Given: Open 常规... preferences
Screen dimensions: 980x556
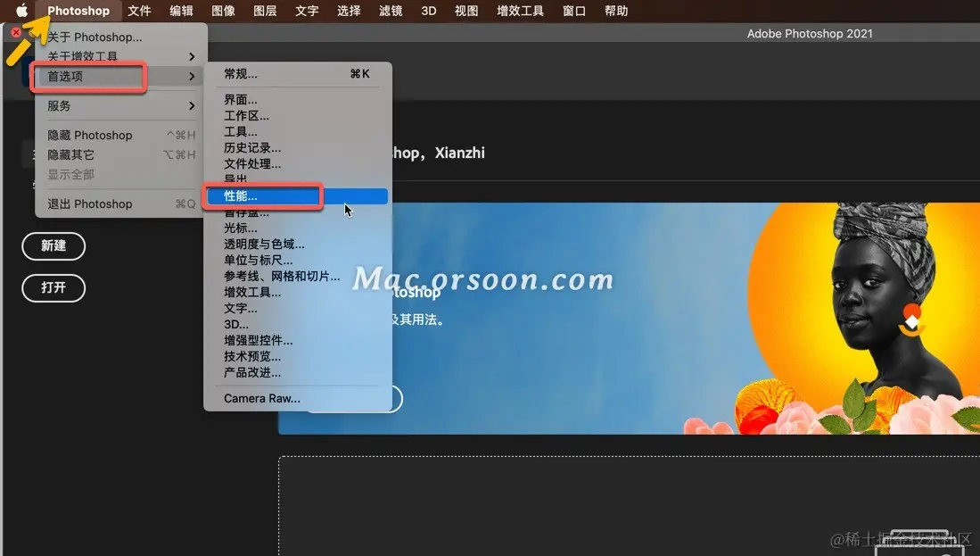Looking at the screenshot, I should tap(298, 74).
